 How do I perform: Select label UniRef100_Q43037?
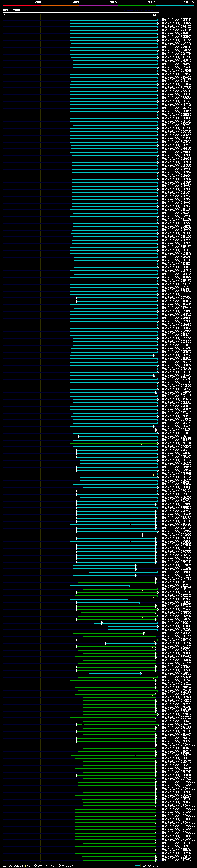coord(176,626)
